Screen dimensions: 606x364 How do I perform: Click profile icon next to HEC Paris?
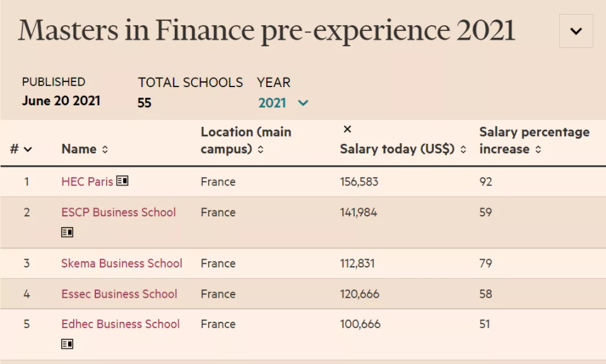click(x=122, y=182)
